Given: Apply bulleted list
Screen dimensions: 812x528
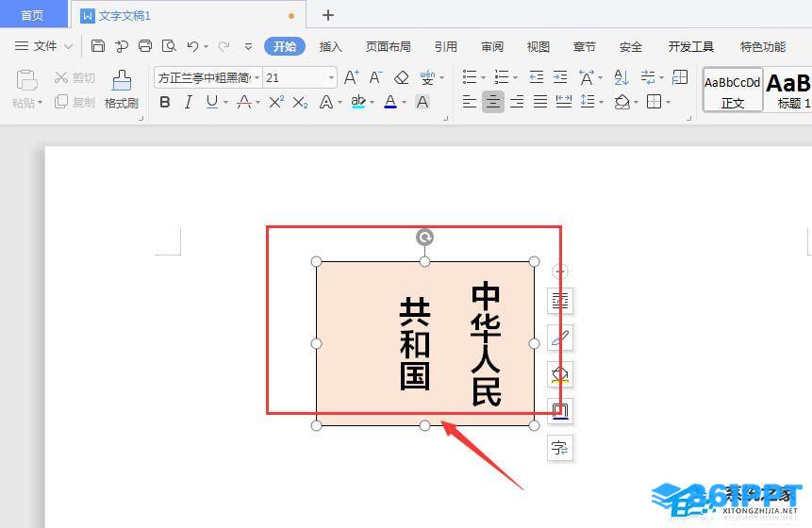Looking at the screenshot, I should coord(469,77).
